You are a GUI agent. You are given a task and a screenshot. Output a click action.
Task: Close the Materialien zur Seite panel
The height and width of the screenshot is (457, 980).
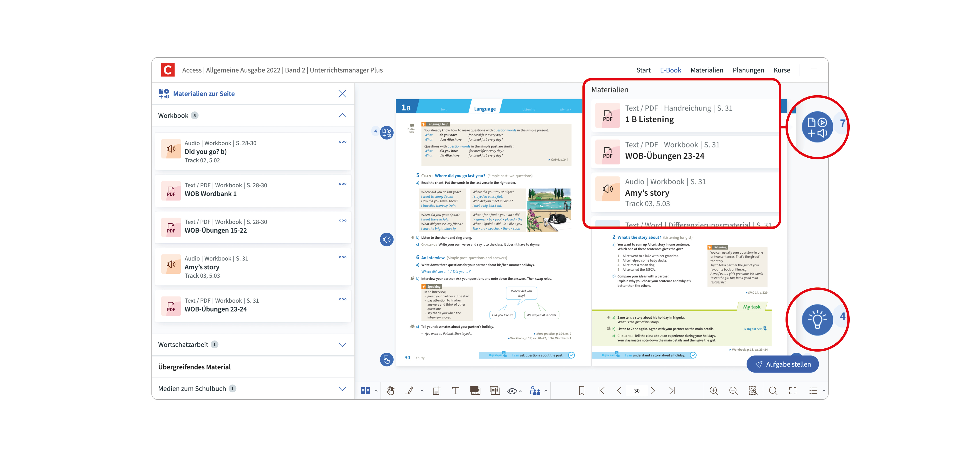[342, 94]
